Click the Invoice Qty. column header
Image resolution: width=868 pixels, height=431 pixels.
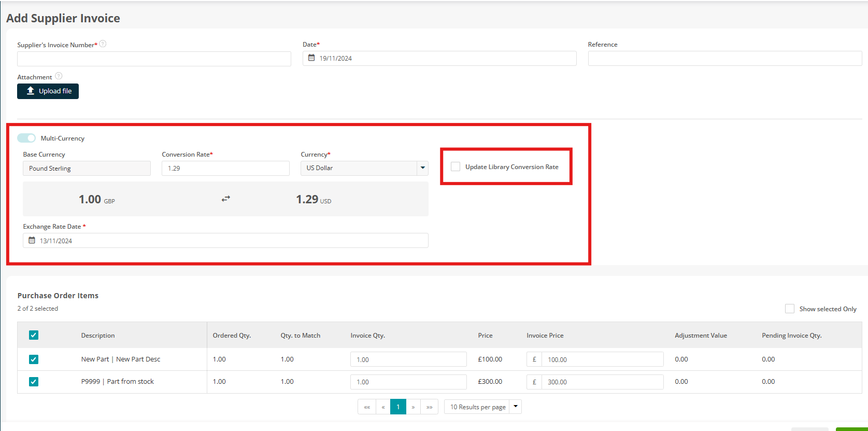tap(368, 336)
